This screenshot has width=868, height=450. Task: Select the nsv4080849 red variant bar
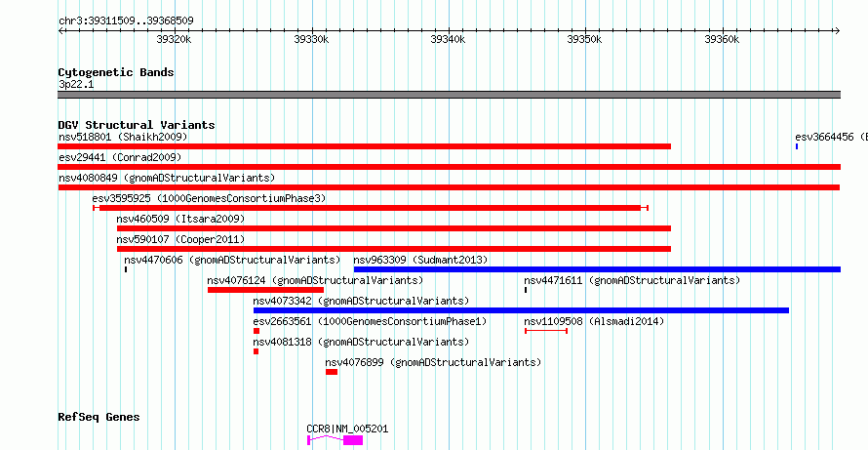pyautogui.click(x=449, y=187)
